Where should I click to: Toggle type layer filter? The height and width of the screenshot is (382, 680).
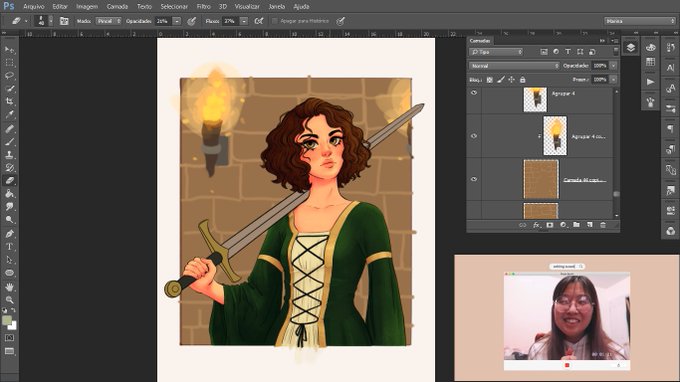568,52
